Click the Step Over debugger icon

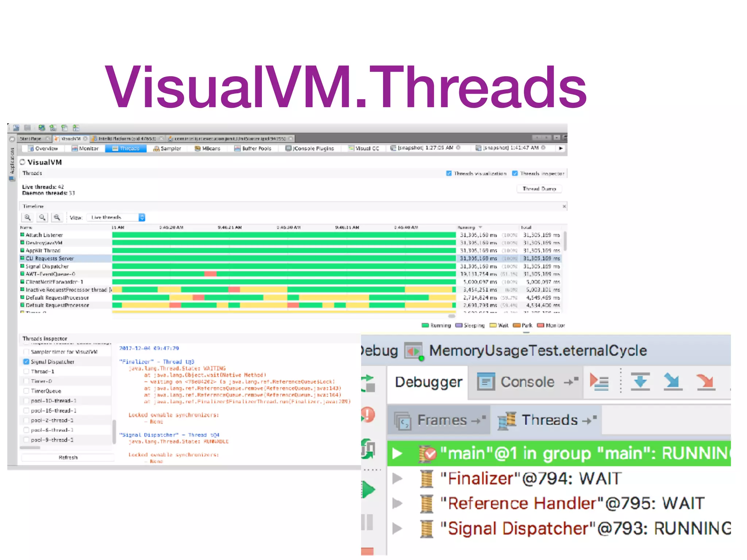click(x=640, y=381)
